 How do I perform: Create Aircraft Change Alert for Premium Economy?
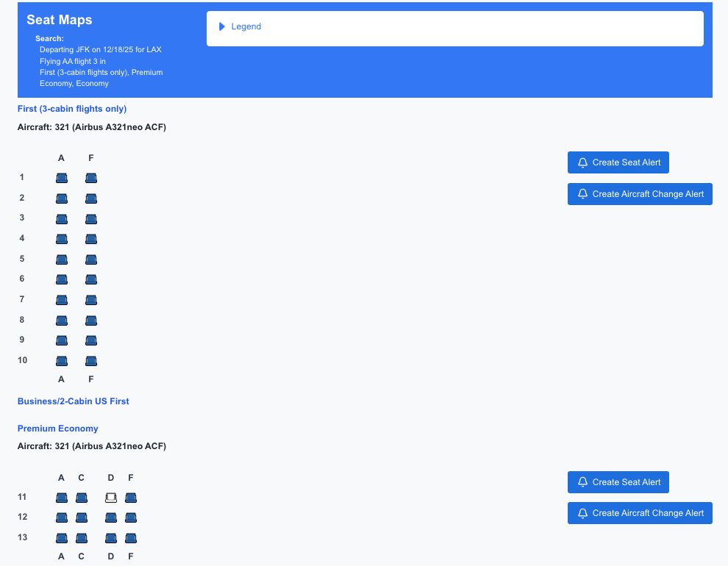[640, 513]
